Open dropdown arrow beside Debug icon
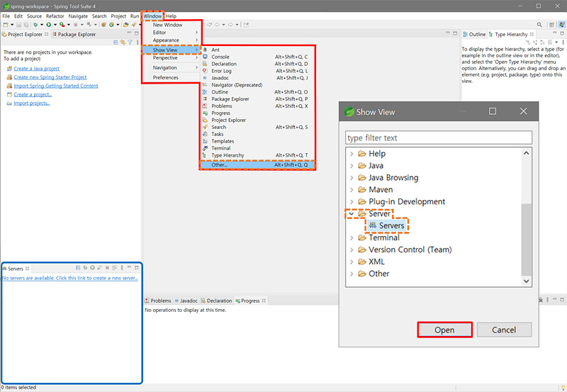This screenshot has width=567, height=392. coord(42,25)
